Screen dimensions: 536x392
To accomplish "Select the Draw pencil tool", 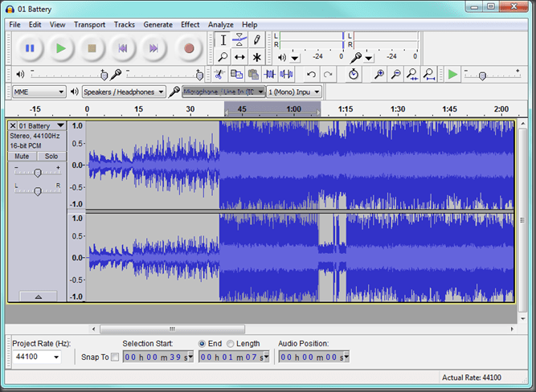I will tap(256, 39).
